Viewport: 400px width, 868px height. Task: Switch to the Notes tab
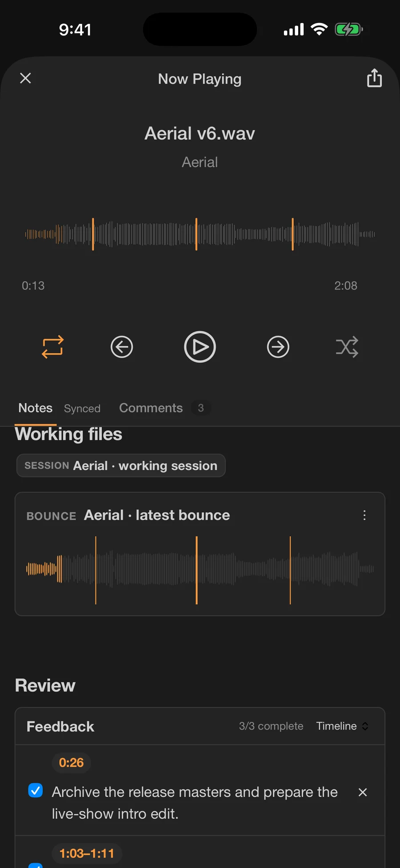tap(36, 408)
